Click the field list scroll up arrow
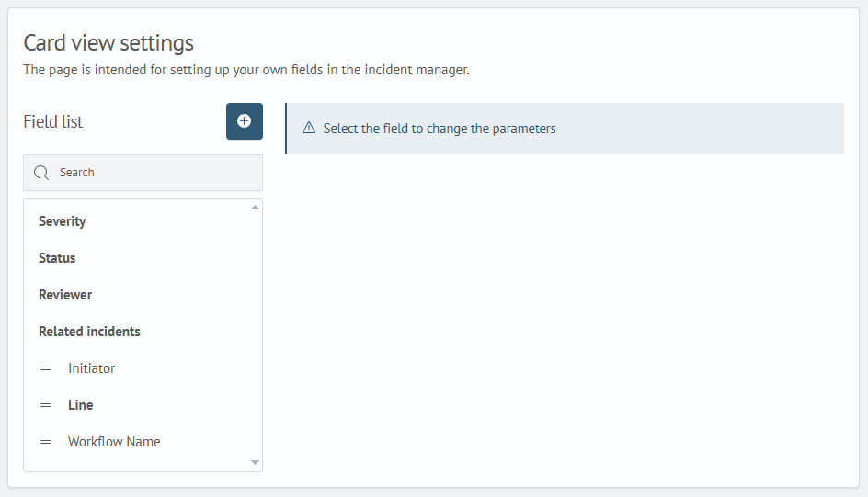This screenshot has width=868, height=497. tap(256, 208)
